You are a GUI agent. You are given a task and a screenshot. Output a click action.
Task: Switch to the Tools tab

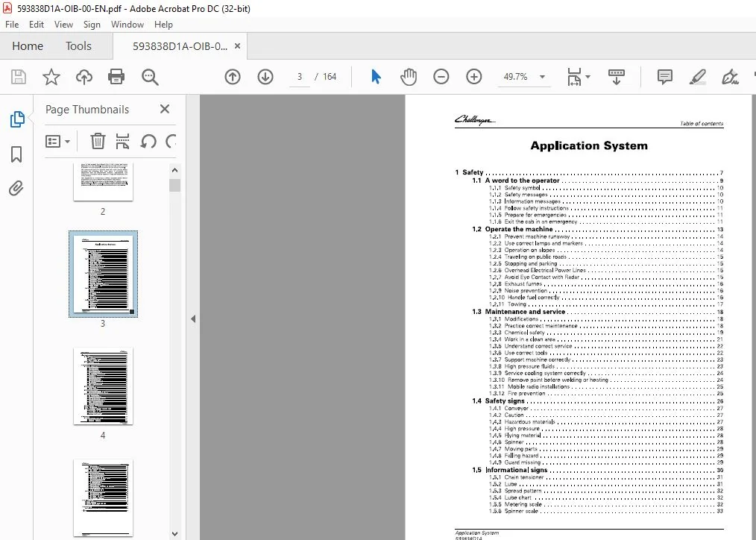[78, 45]
